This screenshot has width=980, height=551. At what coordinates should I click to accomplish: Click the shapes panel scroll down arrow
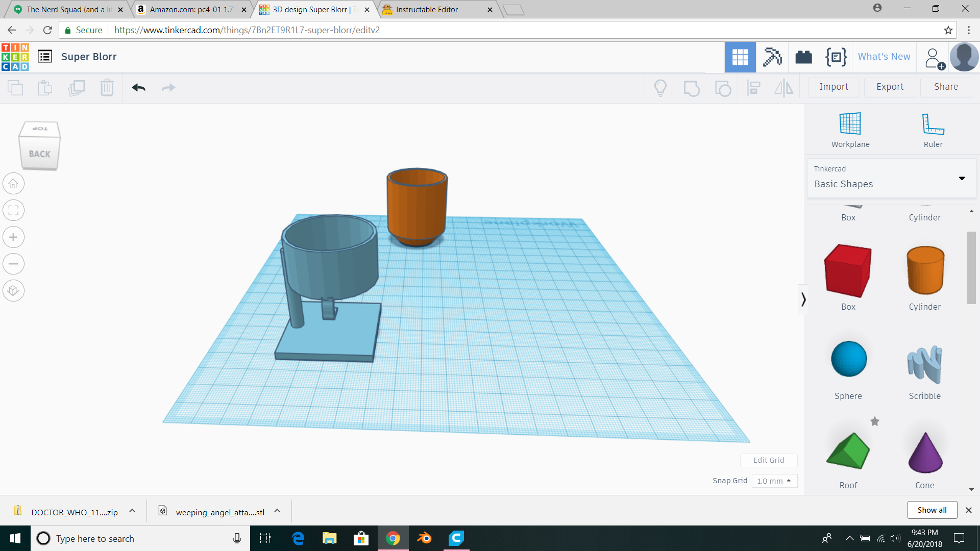(971, 489)
